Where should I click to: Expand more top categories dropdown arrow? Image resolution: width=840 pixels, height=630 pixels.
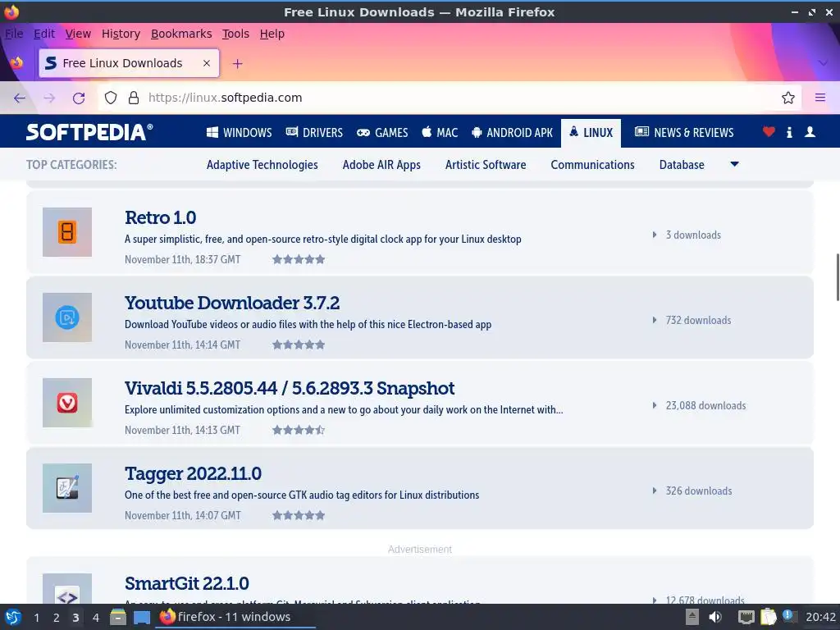pos(734,164)
